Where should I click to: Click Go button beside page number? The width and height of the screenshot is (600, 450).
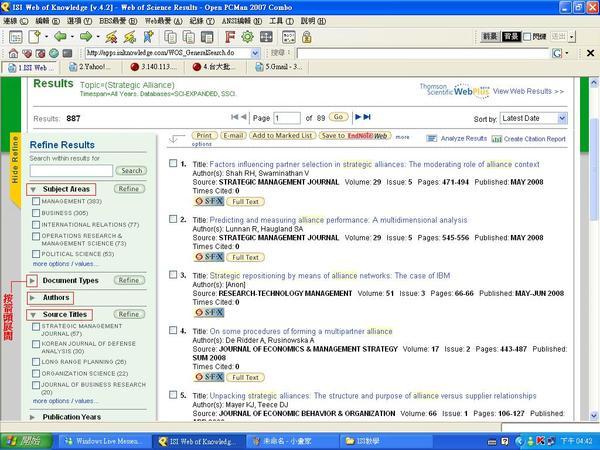338,117
